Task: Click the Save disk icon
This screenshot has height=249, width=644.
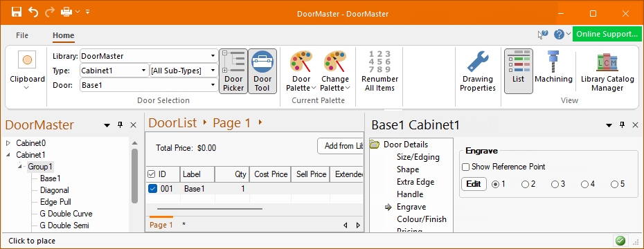Action: [x=17, y=12]
